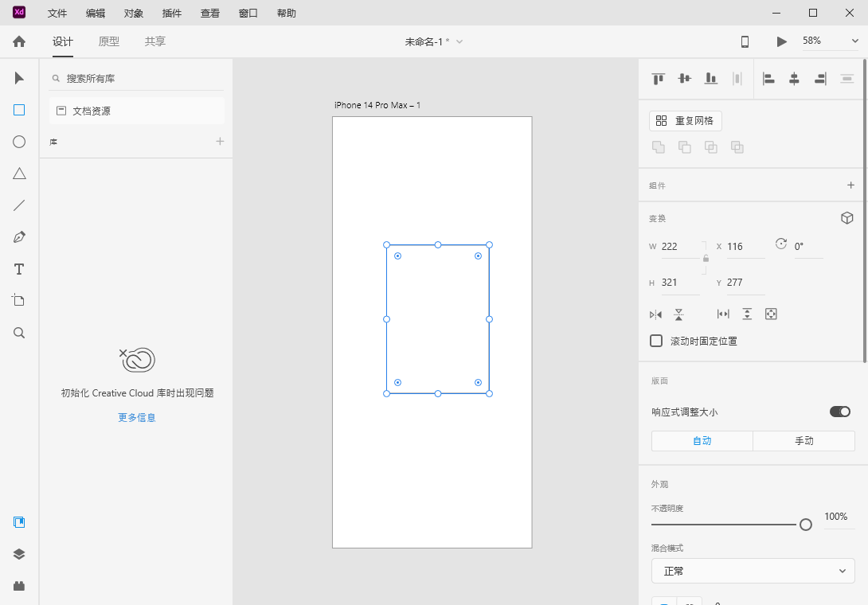
Task: Open the 混合模式 正常 dropdown
Action: [x=753, y=572]
